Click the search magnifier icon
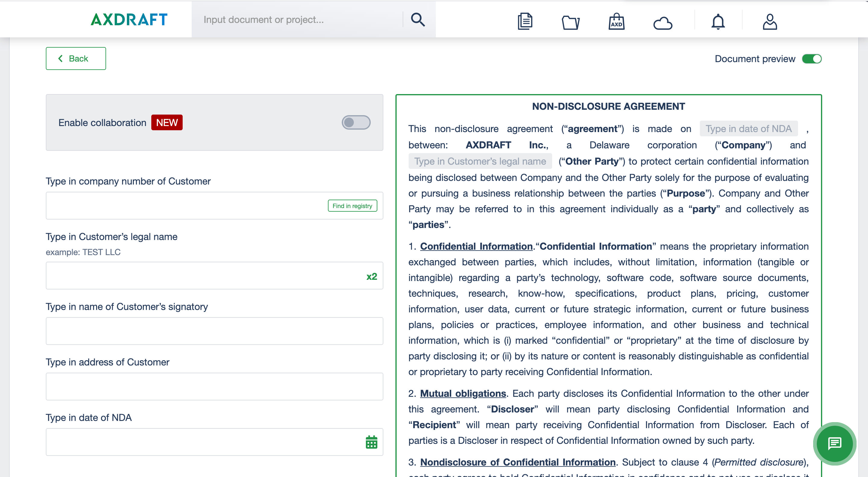The height and width of the screenshot is (477, 868). (417, 20)
